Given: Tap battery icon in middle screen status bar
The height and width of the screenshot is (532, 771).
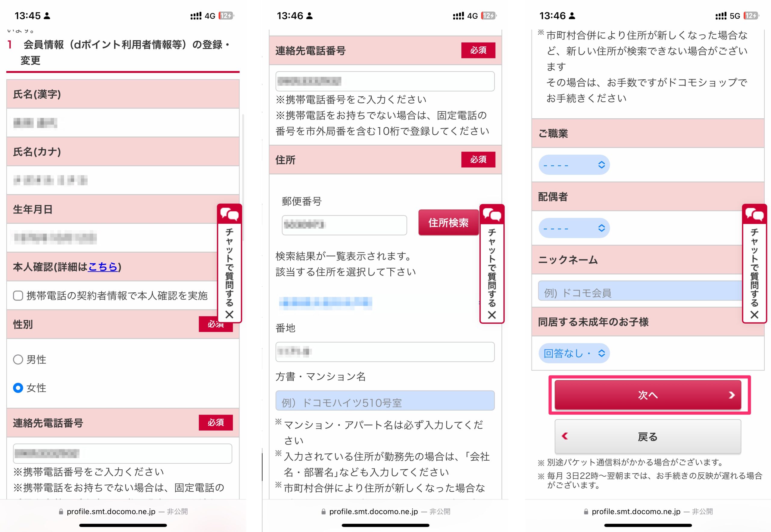Looking at the screenshot, I should point(489,16).
